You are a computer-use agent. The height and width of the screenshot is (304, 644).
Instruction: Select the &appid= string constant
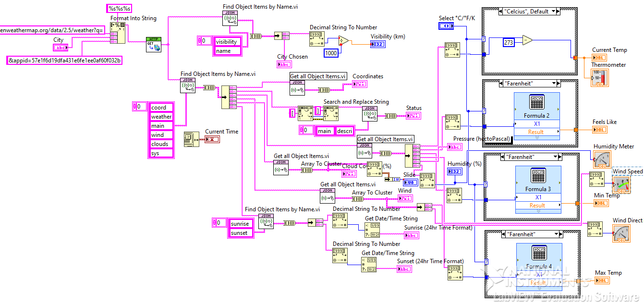coord(65,60)
